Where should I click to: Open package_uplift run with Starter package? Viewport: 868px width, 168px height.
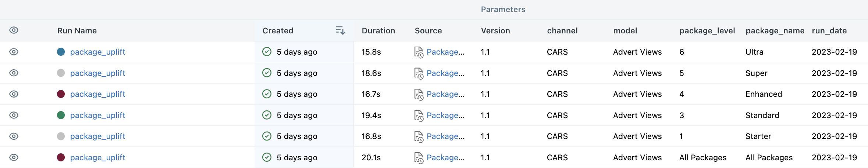click(x=97, y=136)
